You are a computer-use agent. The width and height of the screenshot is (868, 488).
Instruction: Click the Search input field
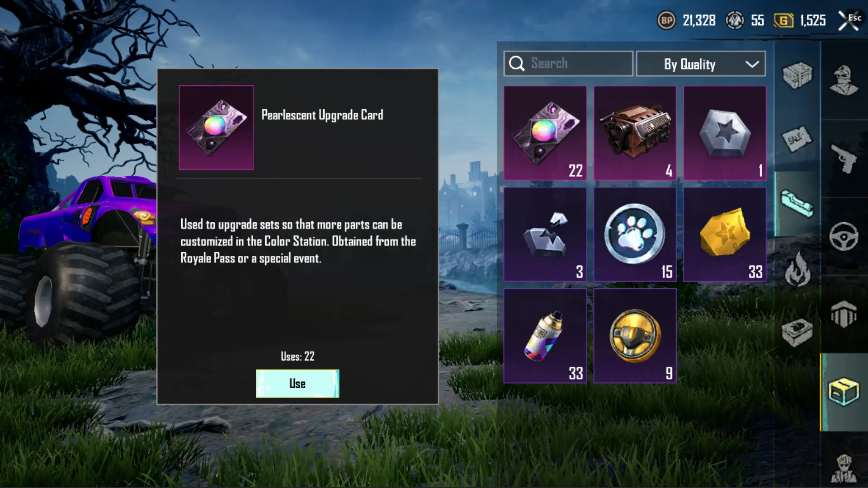[568, 64]
